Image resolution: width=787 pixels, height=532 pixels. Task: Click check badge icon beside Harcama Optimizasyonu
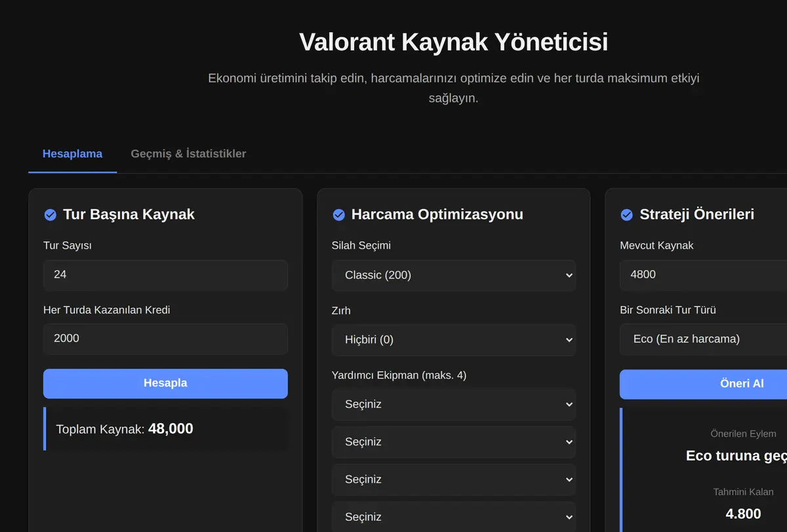[x=338, y=215]
